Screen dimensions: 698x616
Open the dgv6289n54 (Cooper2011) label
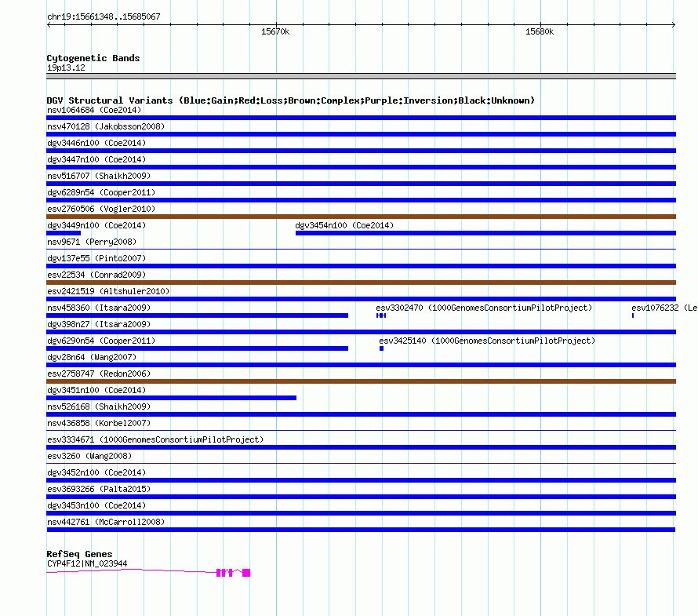point(101,192)
